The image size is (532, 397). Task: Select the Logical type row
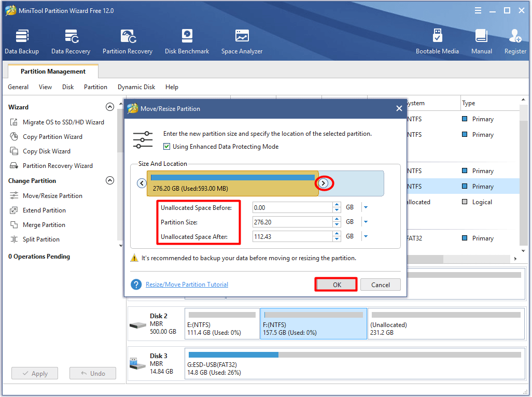click(463, 202)
